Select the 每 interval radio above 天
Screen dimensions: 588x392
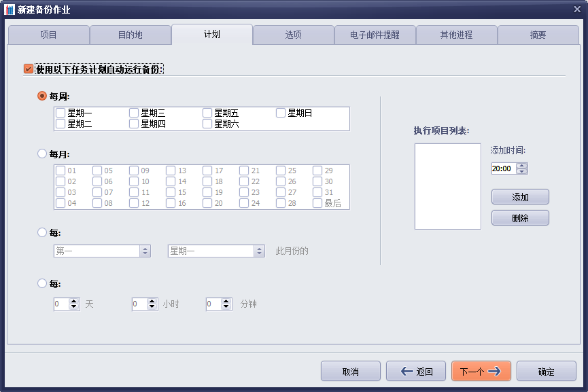[42, 283]
